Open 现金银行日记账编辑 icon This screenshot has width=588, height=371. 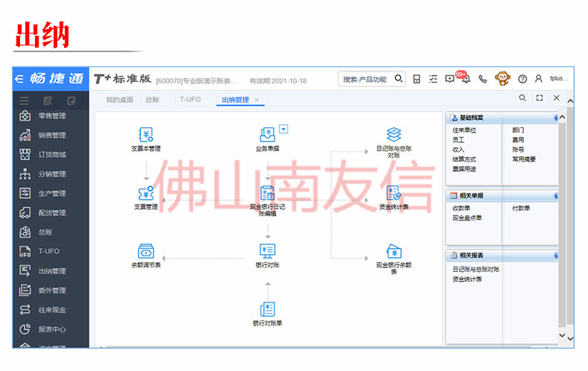coord(267,193)
